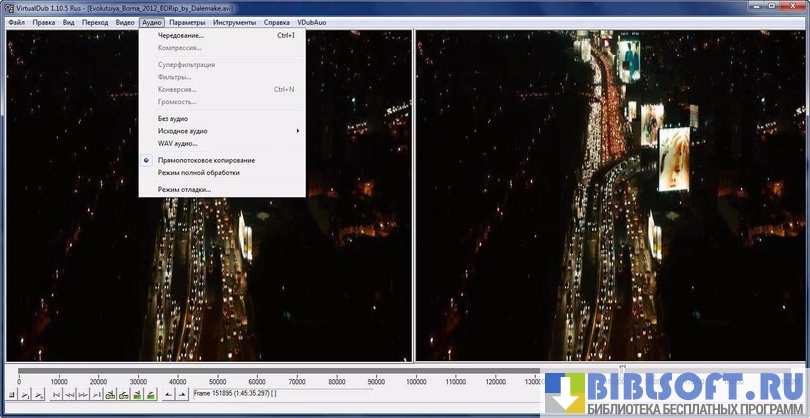This screenshot has width=810, height=418.
Task: Set the selection start marker
Action: click(x=167, y=395)
